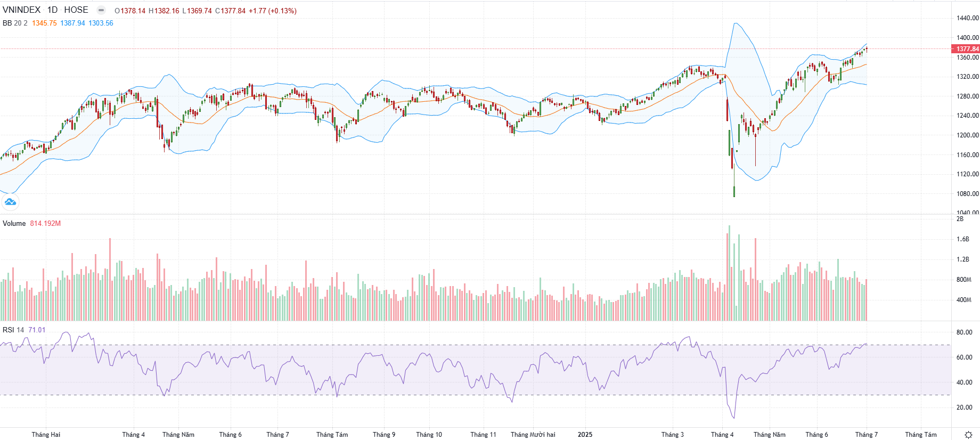Screen dimensions: 980x440
Task: Click the HOSE exchange label
Action: click(76, 10)
